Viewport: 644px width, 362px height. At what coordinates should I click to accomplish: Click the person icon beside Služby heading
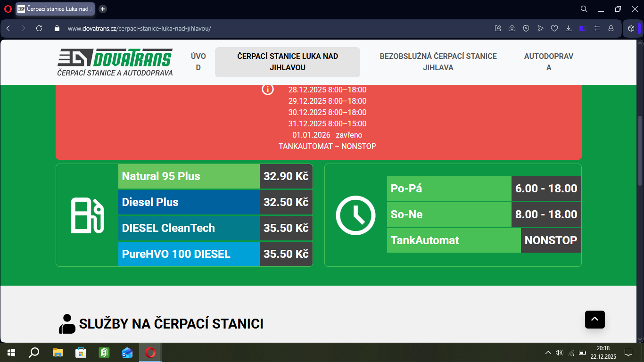(67, 324)
